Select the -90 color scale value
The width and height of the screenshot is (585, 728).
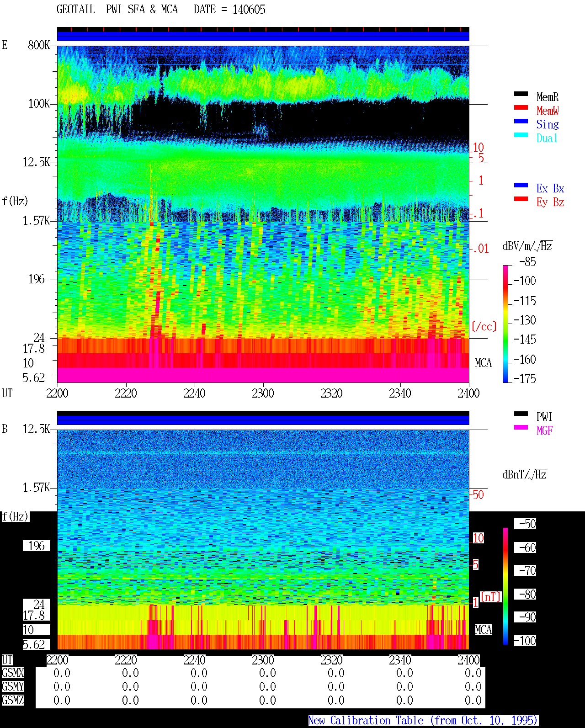526,617
